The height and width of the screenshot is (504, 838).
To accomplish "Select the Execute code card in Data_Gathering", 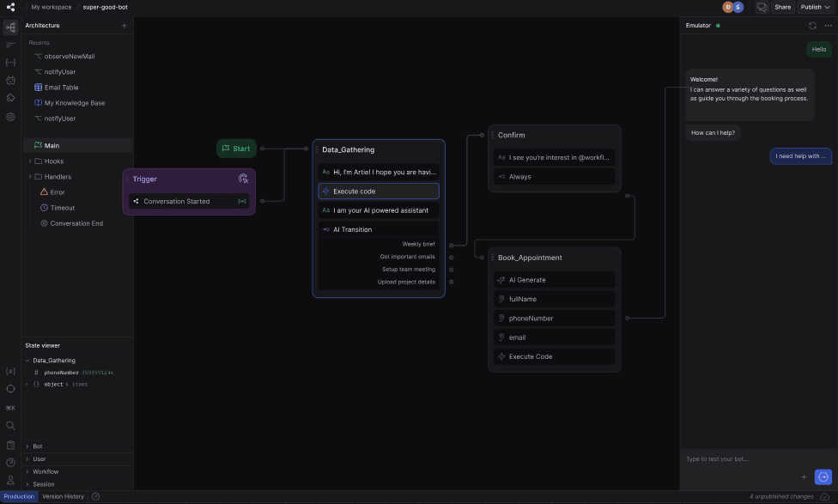I will coord(378,191).
